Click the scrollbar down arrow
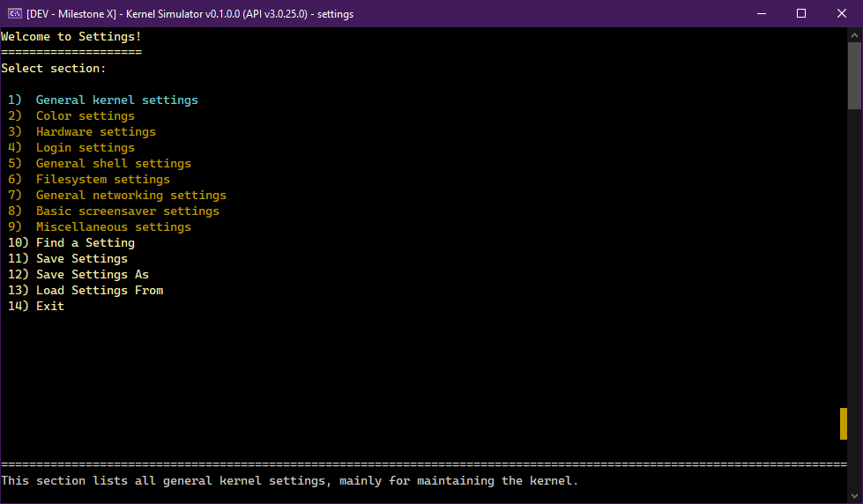Screen dimensions: 863x504 [855, 496]
